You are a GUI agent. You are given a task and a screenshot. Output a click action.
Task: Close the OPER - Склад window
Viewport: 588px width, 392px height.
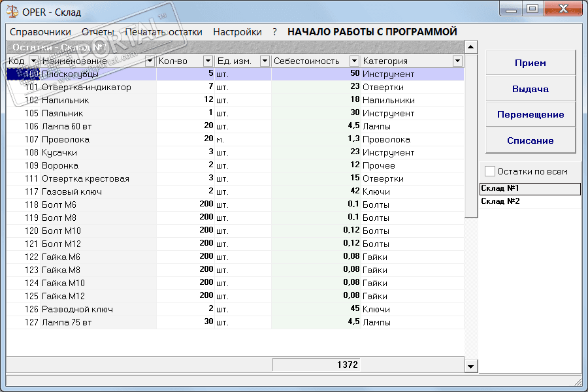click(563, 9)
